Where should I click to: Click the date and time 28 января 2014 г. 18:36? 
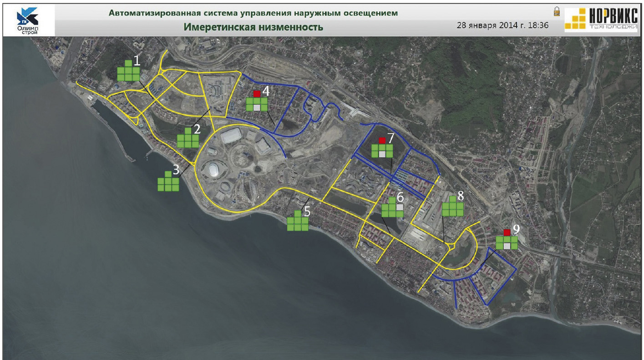coord(502,26)
